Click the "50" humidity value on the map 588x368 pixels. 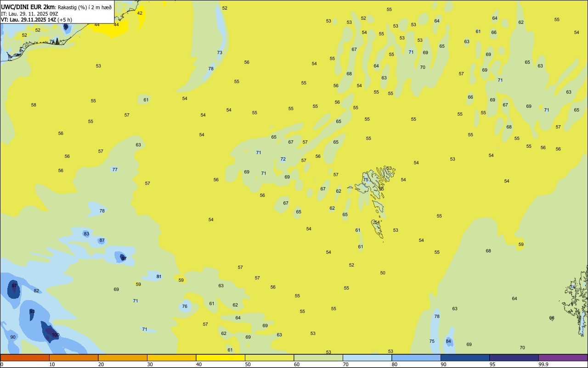point(383,273)
